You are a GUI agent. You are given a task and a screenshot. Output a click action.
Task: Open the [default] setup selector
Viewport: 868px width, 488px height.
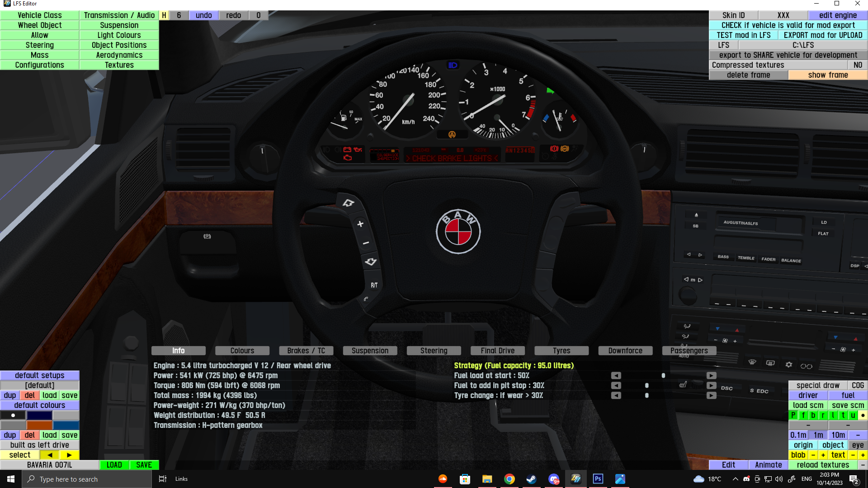click(40, 385)
